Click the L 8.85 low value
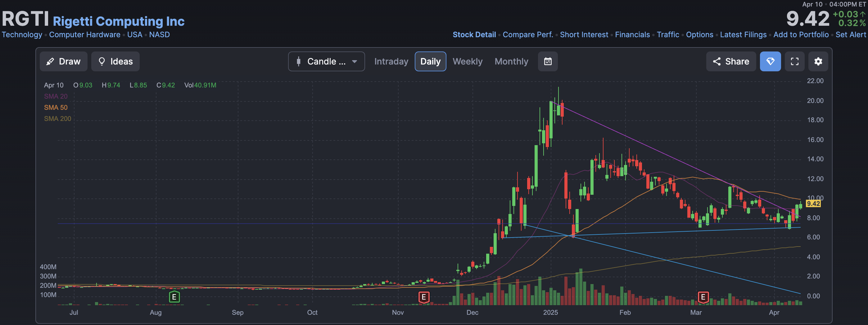This screenshot has width=868, height=325. click(138, 85)
